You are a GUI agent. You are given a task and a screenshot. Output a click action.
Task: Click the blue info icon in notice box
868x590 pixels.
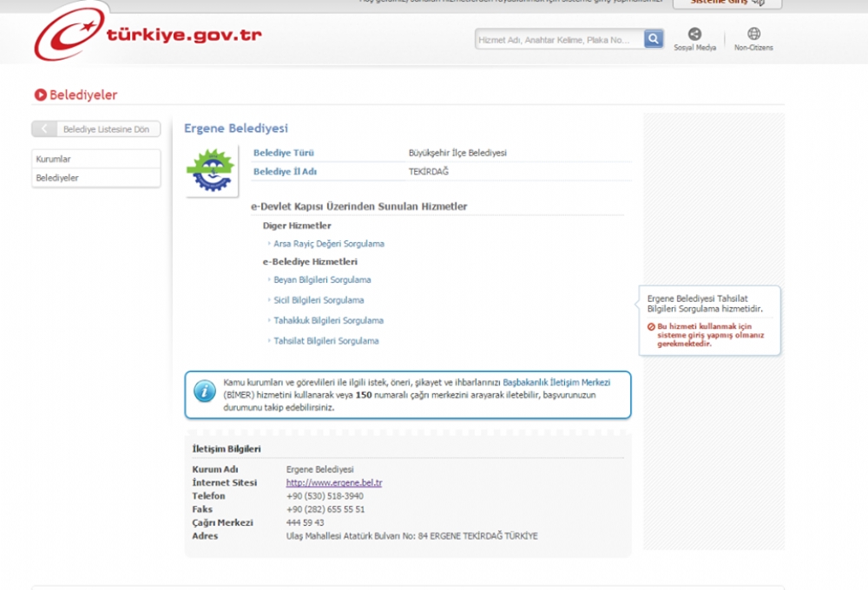[x=204, y=390]
